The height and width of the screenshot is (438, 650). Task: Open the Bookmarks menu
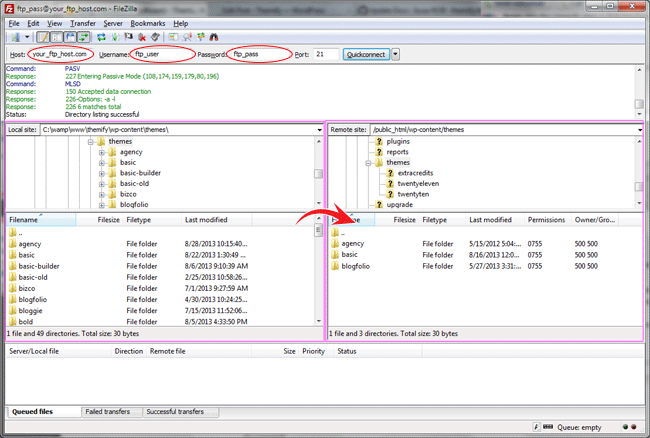[x=148, y=24]
